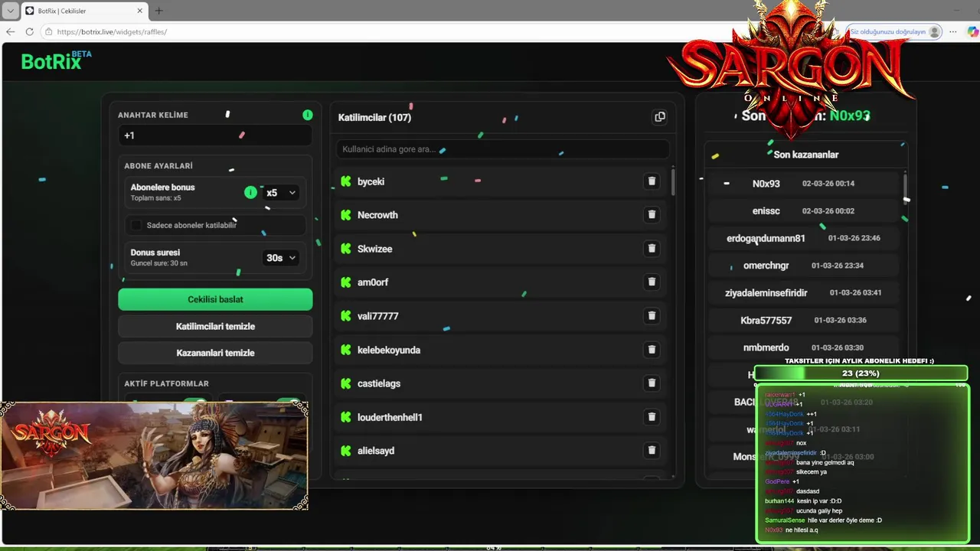The height and width of the screenshot is (551, 980).
Task: Click the participants list scrollbar
Action: pyautogui.click(x=673, y=181)
